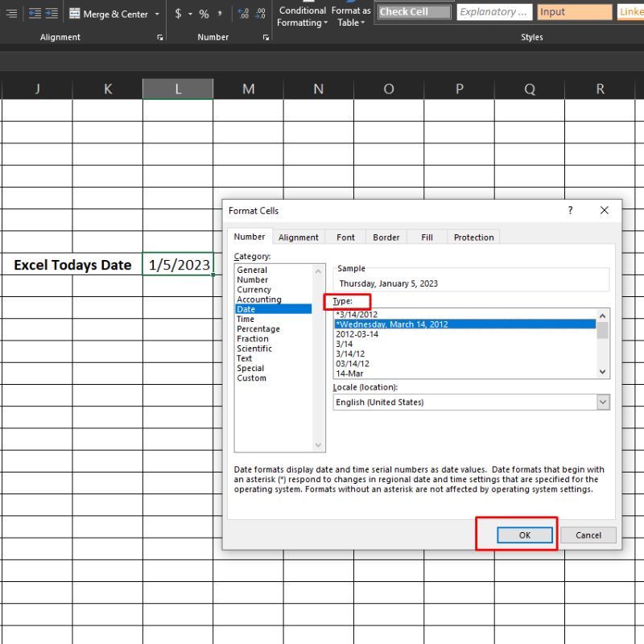Click the Increase Indent icon
This screenshot has width=644, height=644.
point(52,14)
